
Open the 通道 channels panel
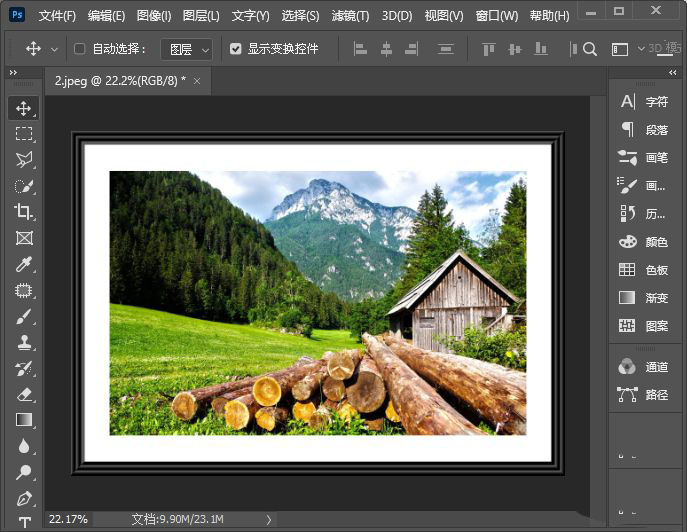(644, 367)
